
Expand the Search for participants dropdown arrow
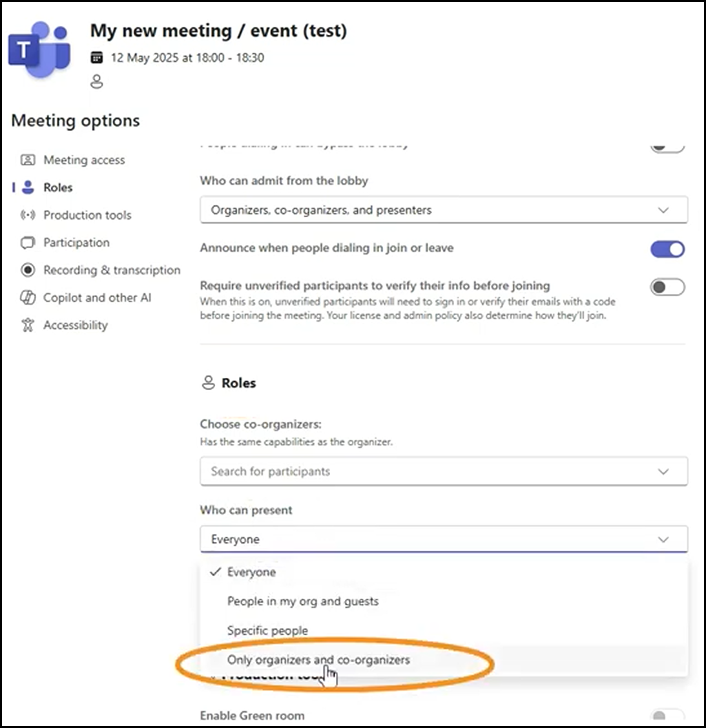coord(663,472)
